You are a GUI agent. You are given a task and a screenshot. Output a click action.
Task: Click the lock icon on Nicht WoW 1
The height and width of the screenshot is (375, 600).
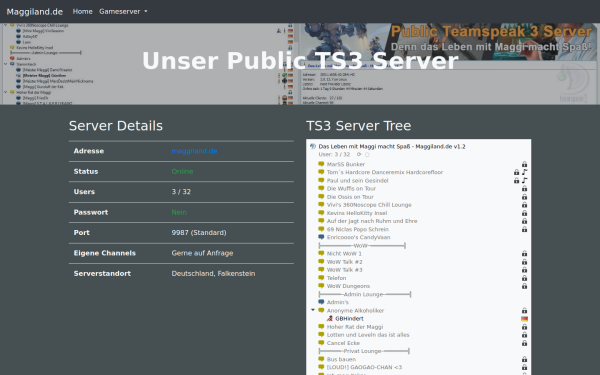(x=524, y=253)
